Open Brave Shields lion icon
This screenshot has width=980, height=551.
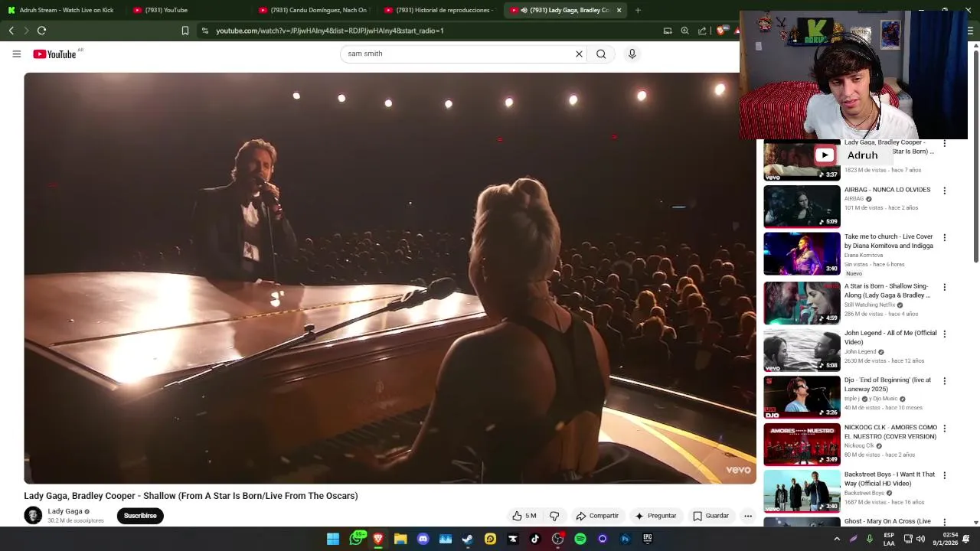click(x=720, y=31)
